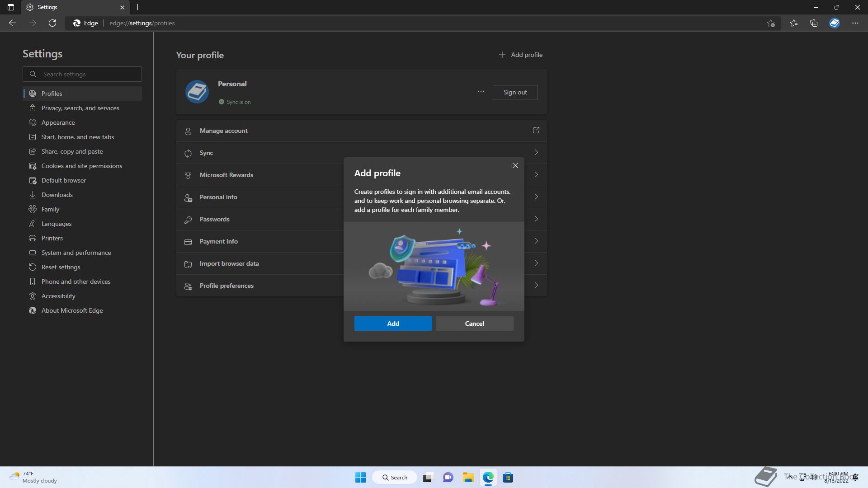Select Profiles in the settings sidebar
Image resolution: width=868 pixels, height=488 pixels.
click(x=82, y=94)
